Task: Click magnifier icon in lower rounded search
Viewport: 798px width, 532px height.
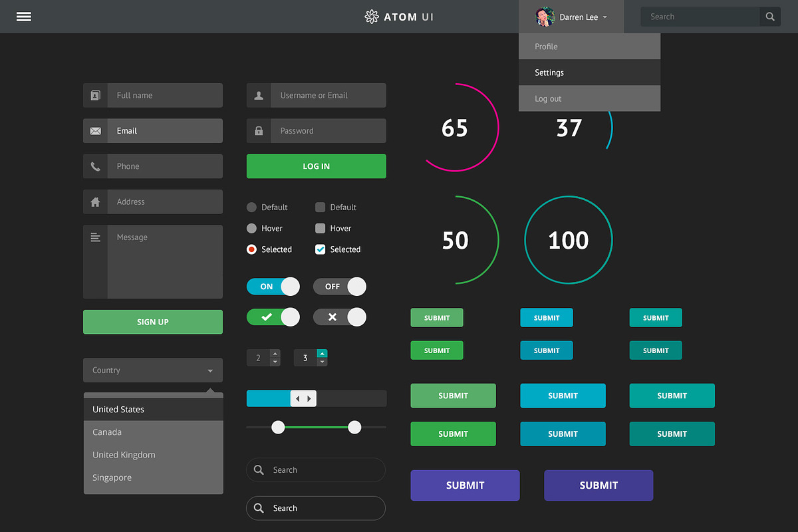Action: [259, 508]
